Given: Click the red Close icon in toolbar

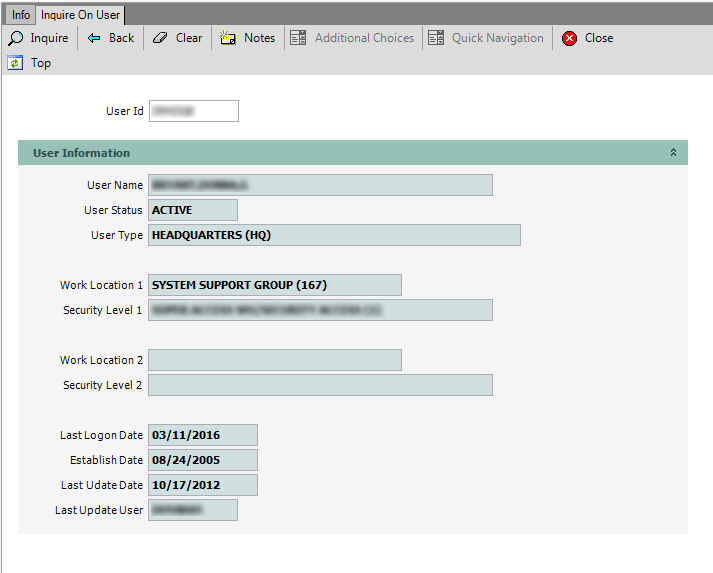Looking at the screenshot, I should 570,38.
